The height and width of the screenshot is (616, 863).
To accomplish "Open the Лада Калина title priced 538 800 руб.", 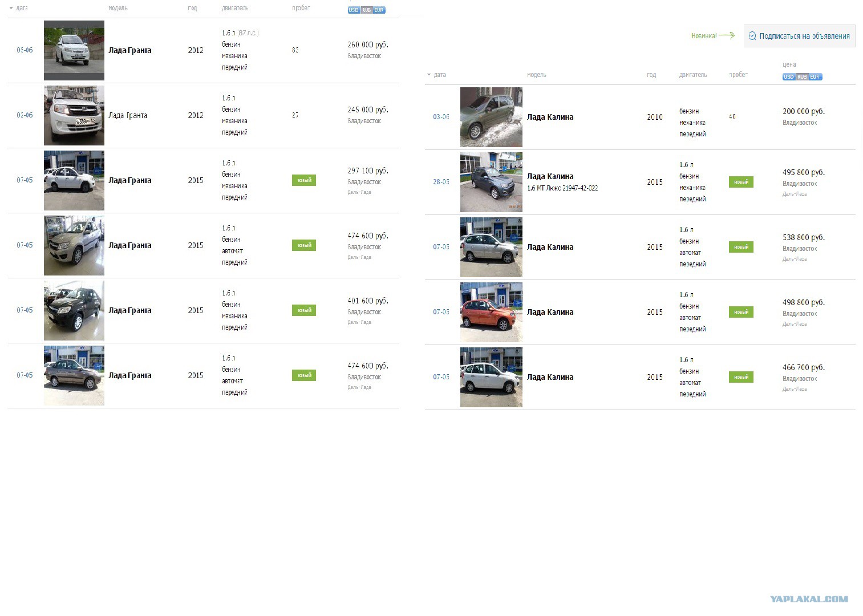I will pos(550,247).
